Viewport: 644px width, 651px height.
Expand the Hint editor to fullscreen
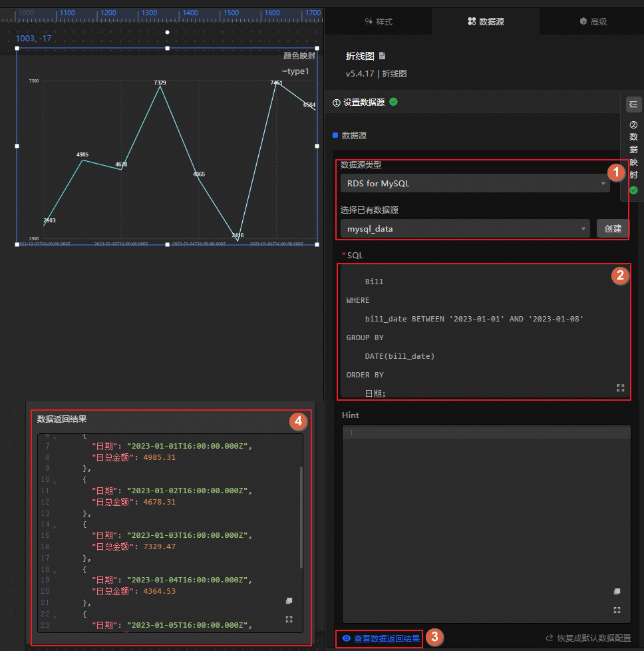(617, 610)
